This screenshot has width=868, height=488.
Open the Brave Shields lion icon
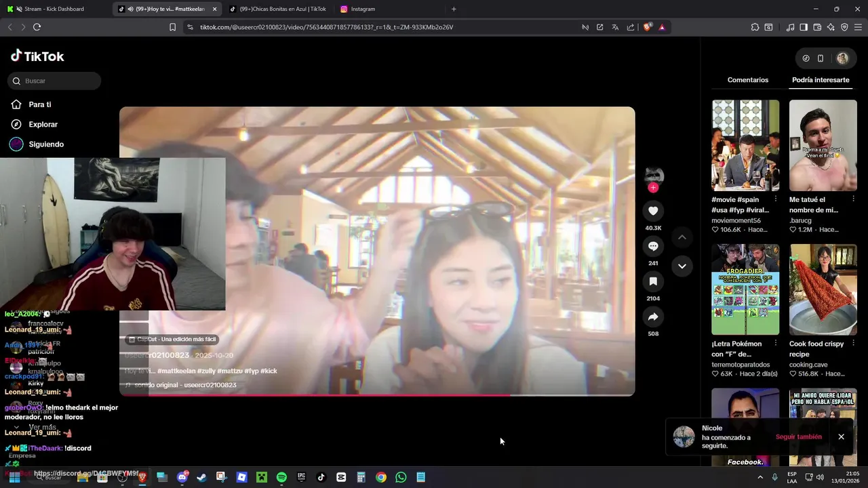pos(648,27)
